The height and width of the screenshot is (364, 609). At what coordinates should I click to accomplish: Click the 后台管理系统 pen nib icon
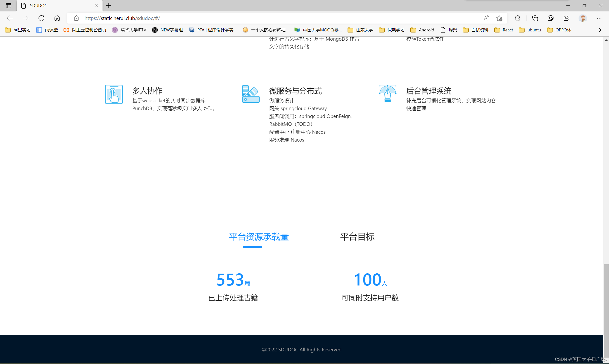click(x=388, y=94)
